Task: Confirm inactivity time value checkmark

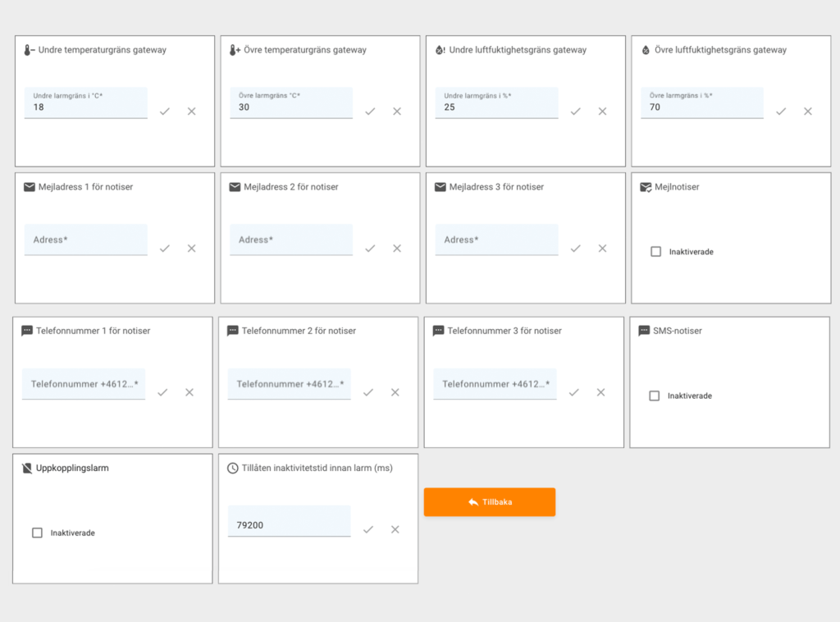Action: tap(368, 530)
